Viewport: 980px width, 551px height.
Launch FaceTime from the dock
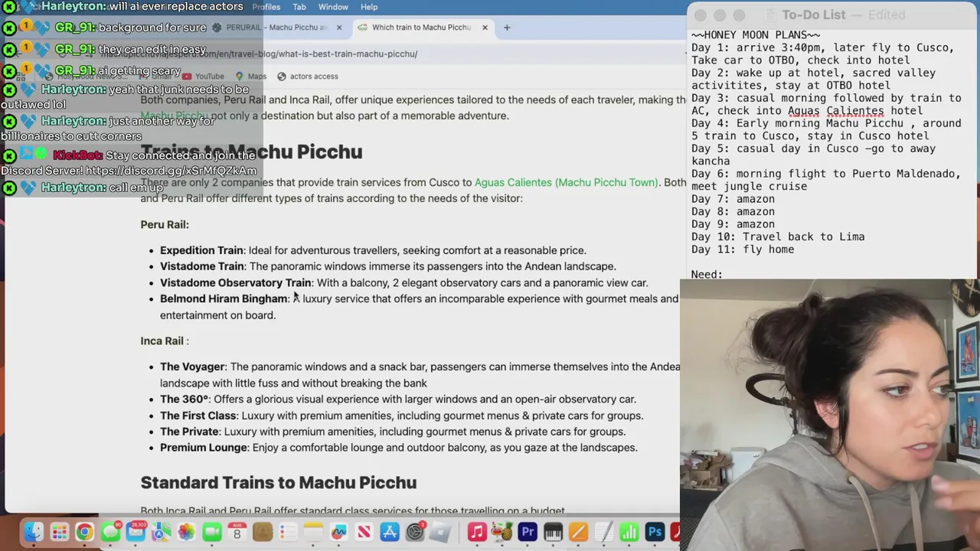point(212,532)
